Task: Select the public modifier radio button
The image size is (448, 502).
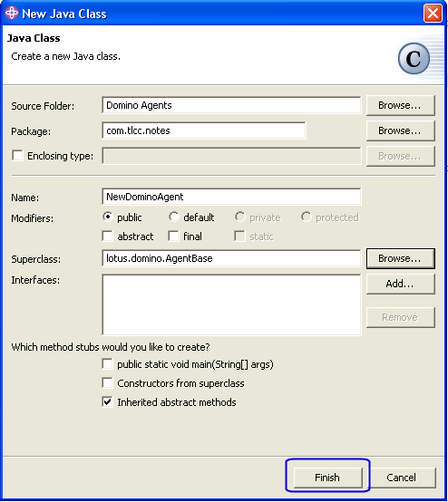Action: [x=108, y=217]
